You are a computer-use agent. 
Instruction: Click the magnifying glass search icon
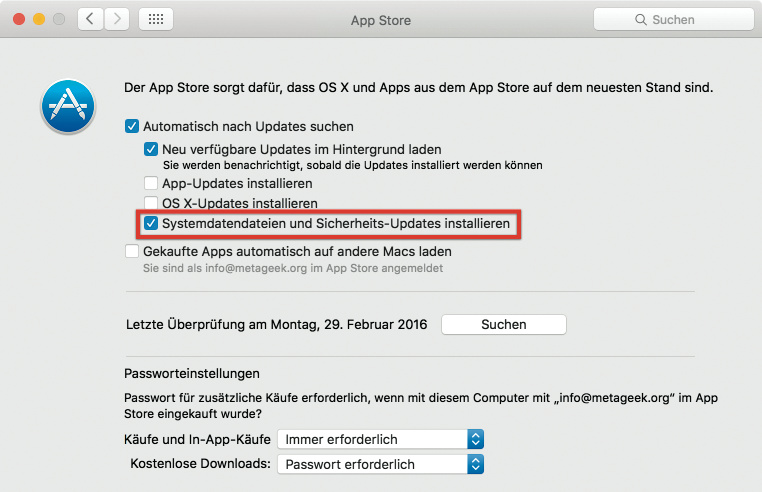[641, 20]
